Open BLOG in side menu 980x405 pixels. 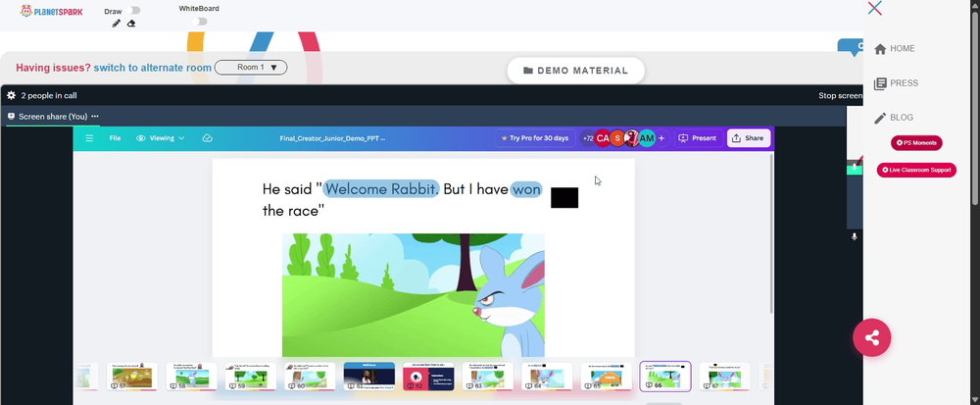[x=894, y=118]
